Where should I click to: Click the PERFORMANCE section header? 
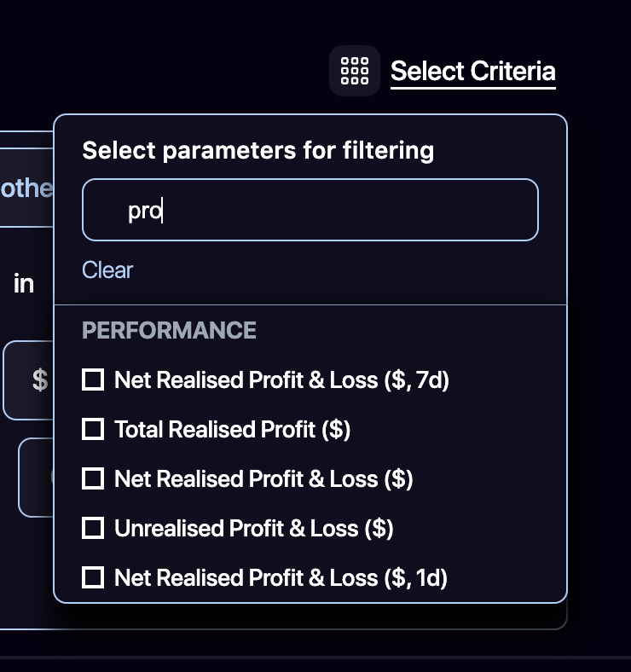point(169,331)
